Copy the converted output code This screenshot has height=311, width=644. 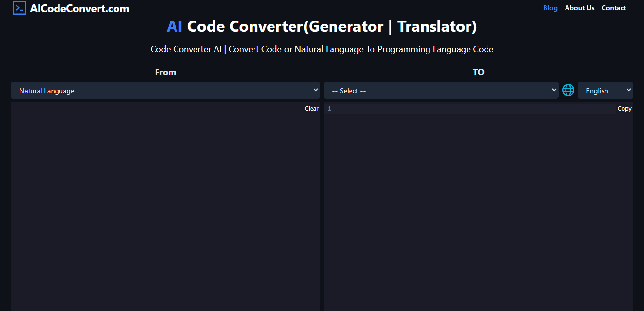click(624, 109)
